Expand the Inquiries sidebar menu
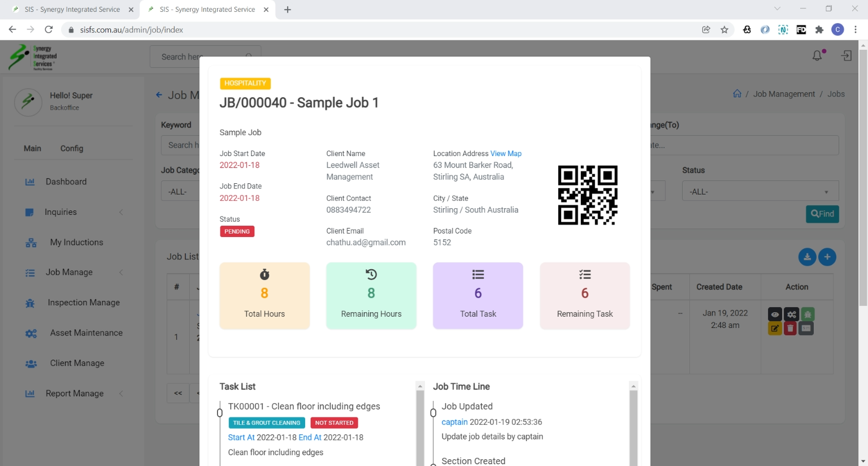 click(x=60, y=212)
